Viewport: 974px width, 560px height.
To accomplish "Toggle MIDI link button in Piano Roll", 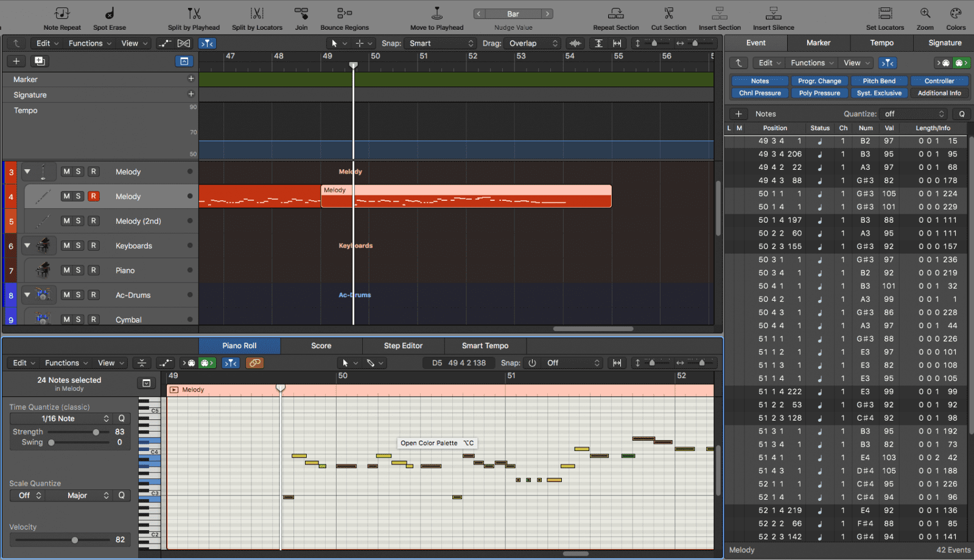I will [254, 363].
